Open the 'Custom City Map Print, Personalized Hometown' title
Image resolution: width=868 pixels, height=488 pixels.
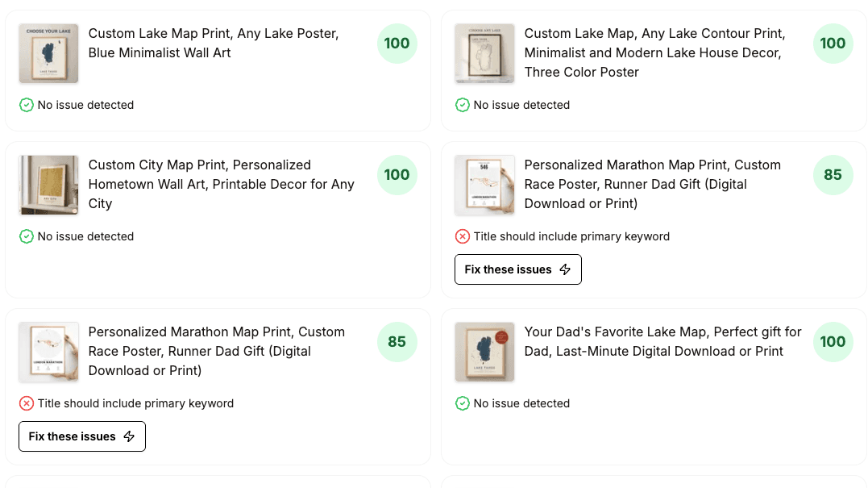click(x=222, y=185)
